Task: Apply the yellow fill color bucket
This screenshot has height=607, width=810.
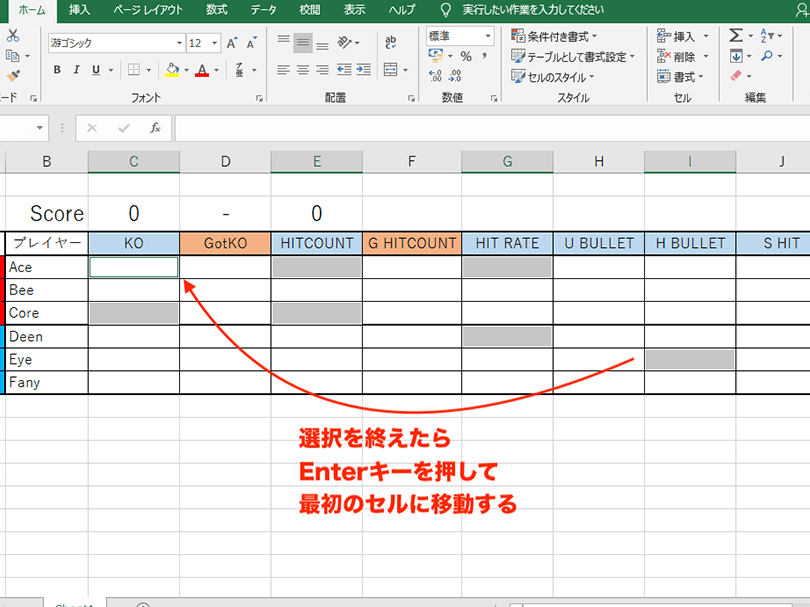Action: (x=172, y=70)
